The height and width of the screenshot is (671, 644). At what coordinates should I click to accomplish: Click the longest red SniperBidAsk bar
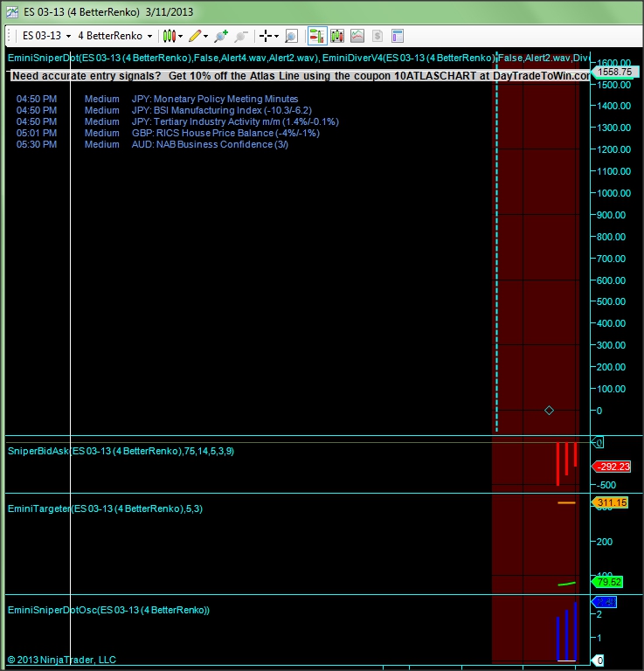coord(558,464)
